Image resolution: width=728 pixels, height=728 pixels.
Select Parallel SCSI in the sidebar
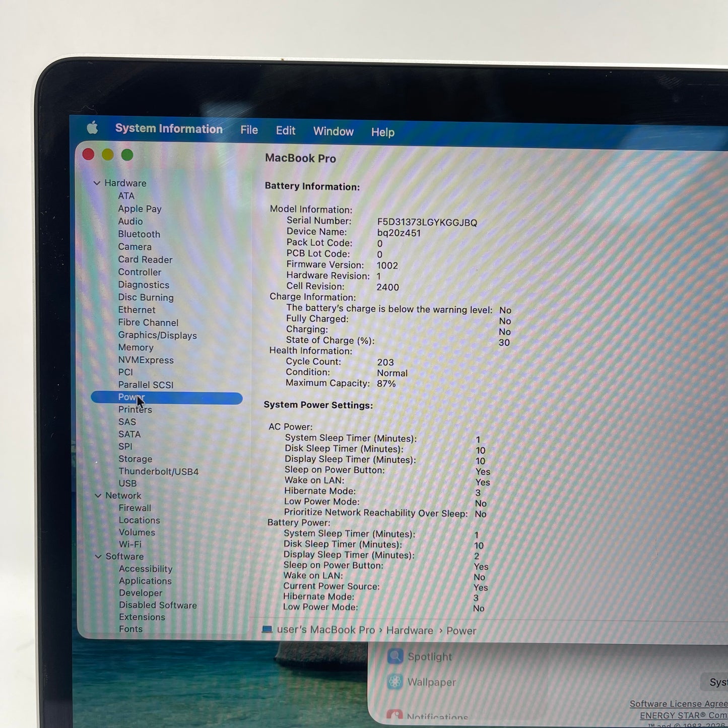(x=146, y=385)
